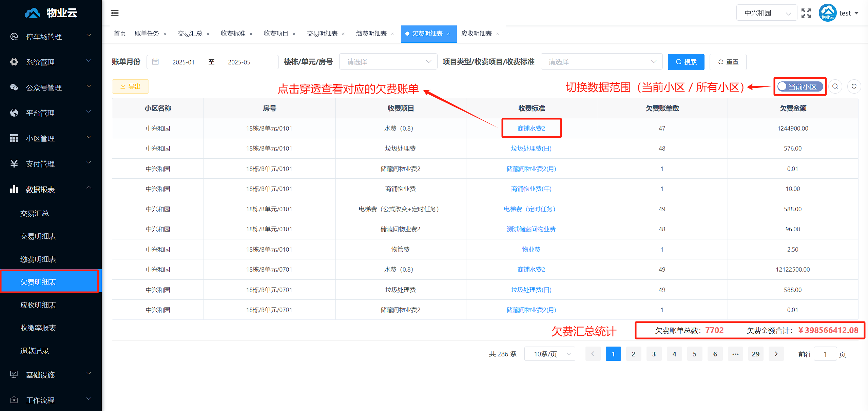Image resolution: width=868 pixels, height=411 pixels.
Task: Open the 中兴和园 community selector
Action: coord(767,13)
